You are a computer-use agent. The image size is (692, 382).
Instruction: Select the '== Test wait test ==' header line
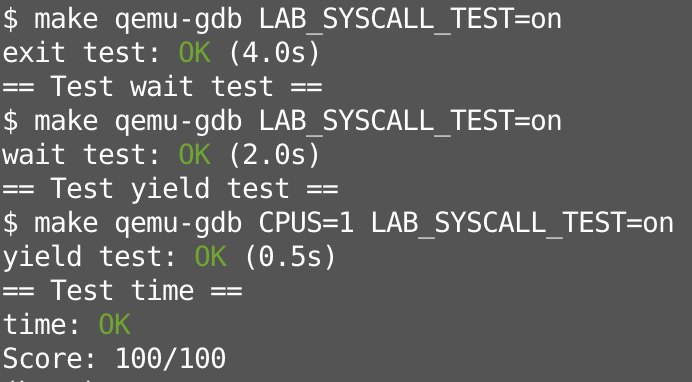(x=162, y=86)
